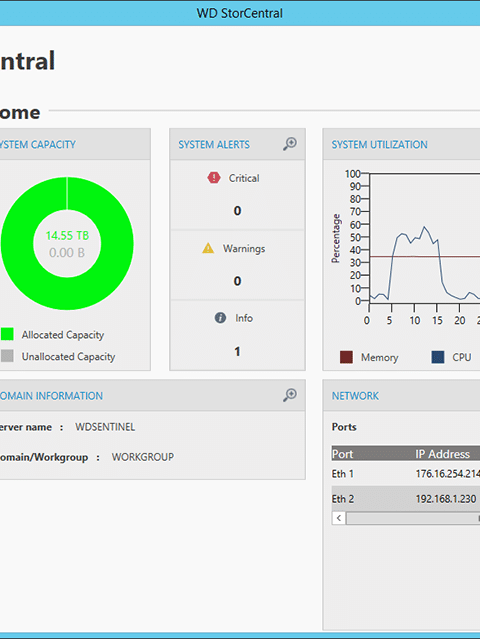Open System Alerts details magnifier icon

(290, 144)
